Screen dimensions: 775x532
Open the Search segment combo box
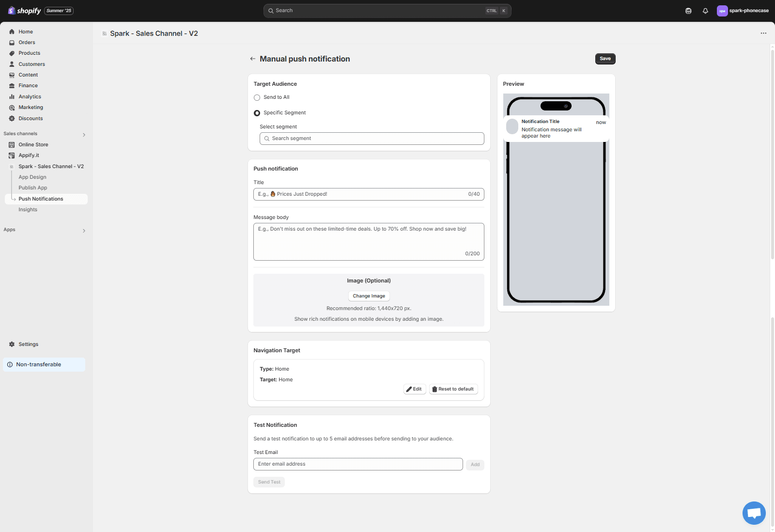tap(372, 139)
